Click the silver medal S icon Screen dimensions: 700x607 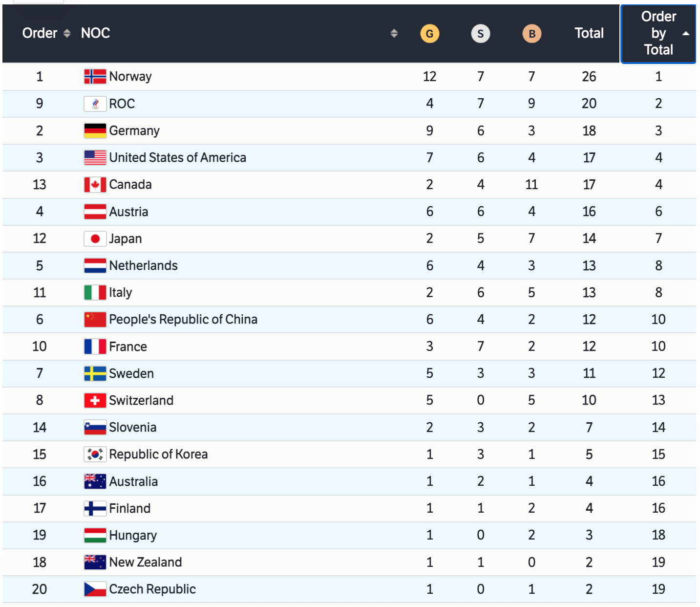pos(481,34)
